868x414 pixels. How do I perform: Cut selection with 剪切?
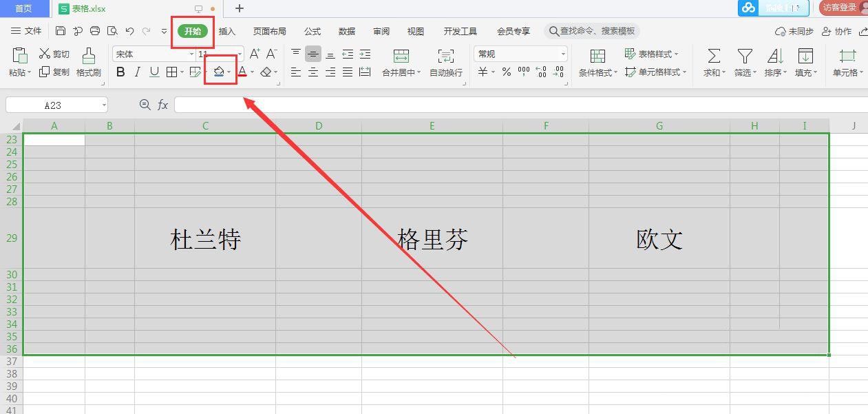tap(54, 54)
